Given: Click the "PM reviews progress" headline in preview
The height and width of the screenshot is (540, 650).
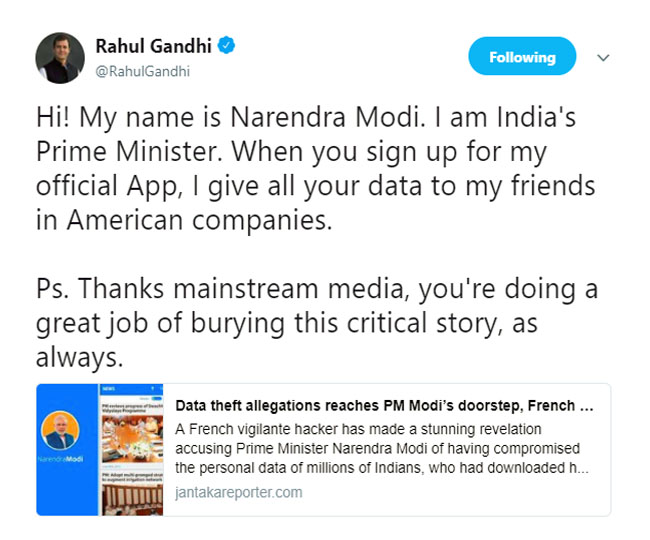Looking at the screenshot, I should click(133, 407).
